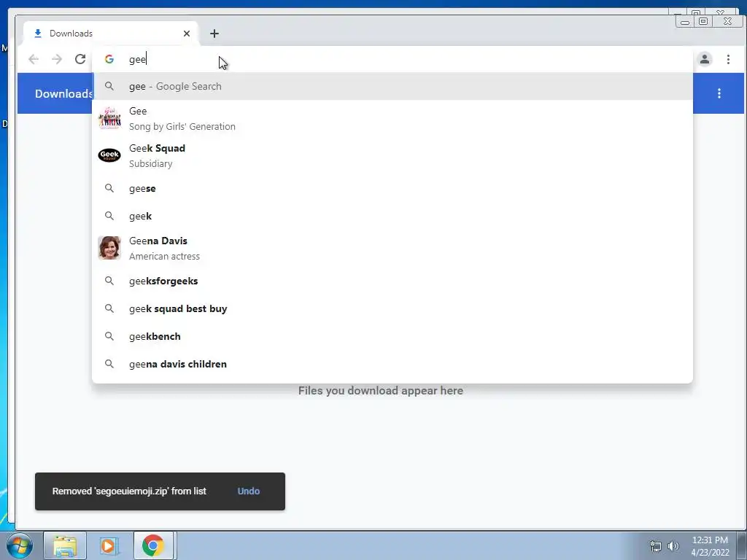This screenshot has height=560, width=747.
Task: Click search icon beside 'geekbench'
Action: pyautogui.click(x=109, y=336)
